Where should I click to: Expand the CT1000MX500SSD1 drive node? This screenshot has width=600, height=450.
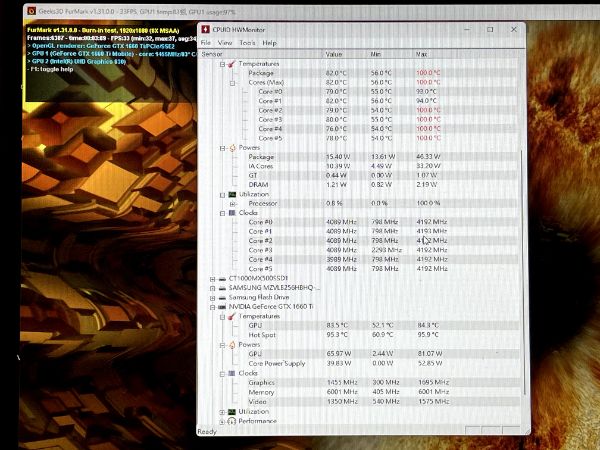pyautogui.click(x=212, y=279)
